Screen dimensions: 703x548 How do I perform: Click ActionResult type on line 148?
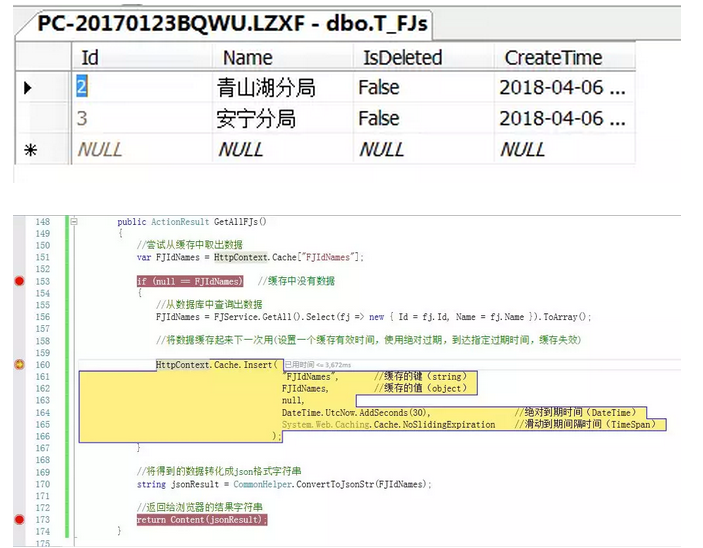180,222
